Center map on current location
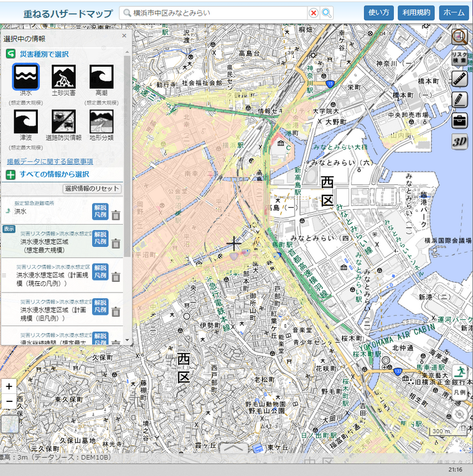Viewport: 473px width, 476px height. [459, 414]
